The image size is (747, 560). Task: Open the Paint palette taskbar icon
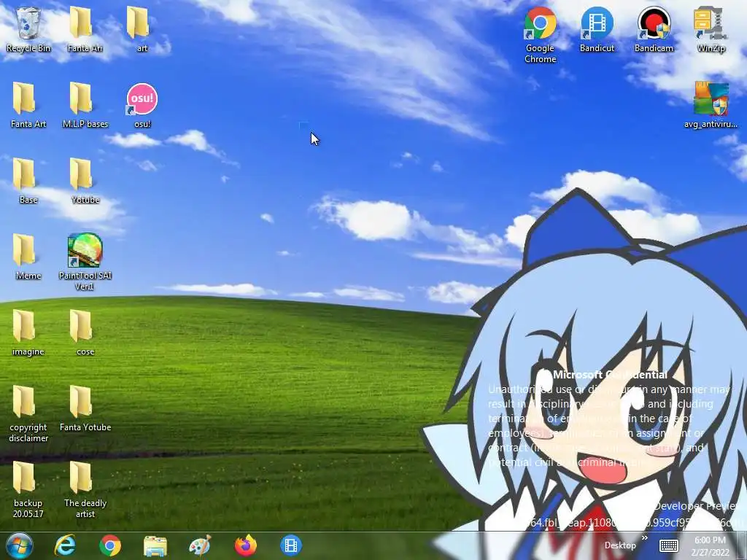tap(200, 545)
